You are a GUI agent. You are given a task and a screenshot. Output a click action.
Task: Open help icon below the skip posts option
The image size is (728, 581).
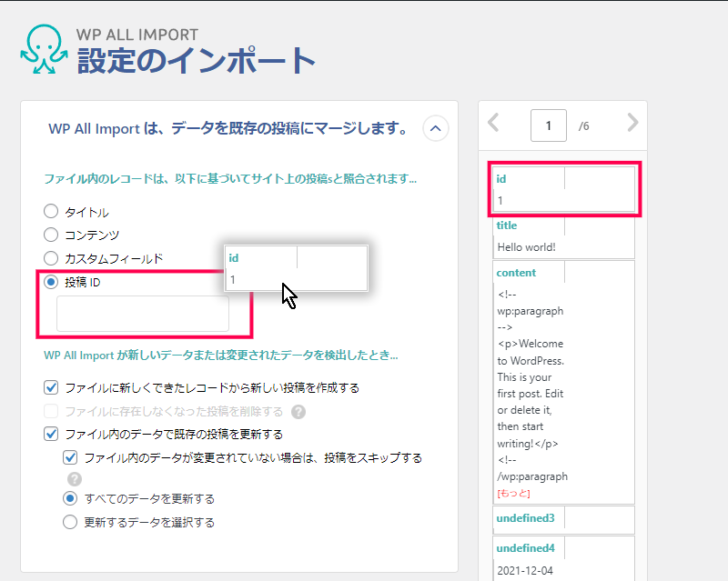(75, 479)
